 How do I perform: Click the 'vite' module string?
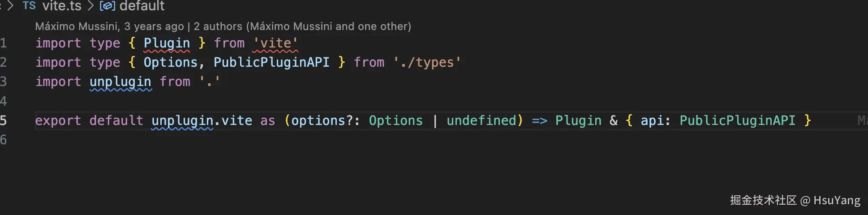(x=275, y=43)
